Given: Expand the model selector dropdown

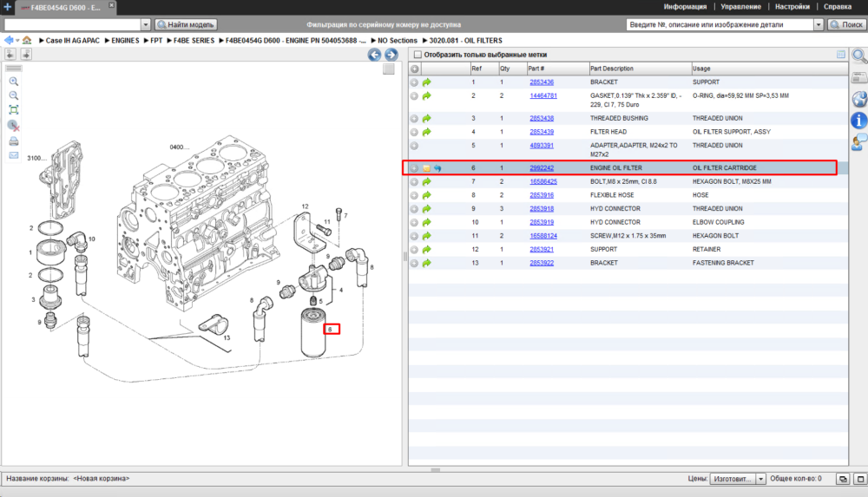Looking at the screenshot, I should tap(146, 24).
